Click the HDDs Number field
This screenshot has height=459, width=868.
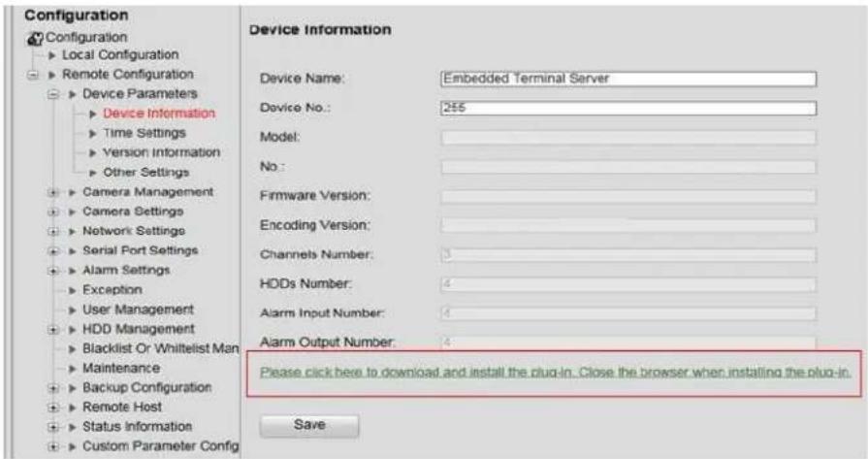click(x=628, y=284)
